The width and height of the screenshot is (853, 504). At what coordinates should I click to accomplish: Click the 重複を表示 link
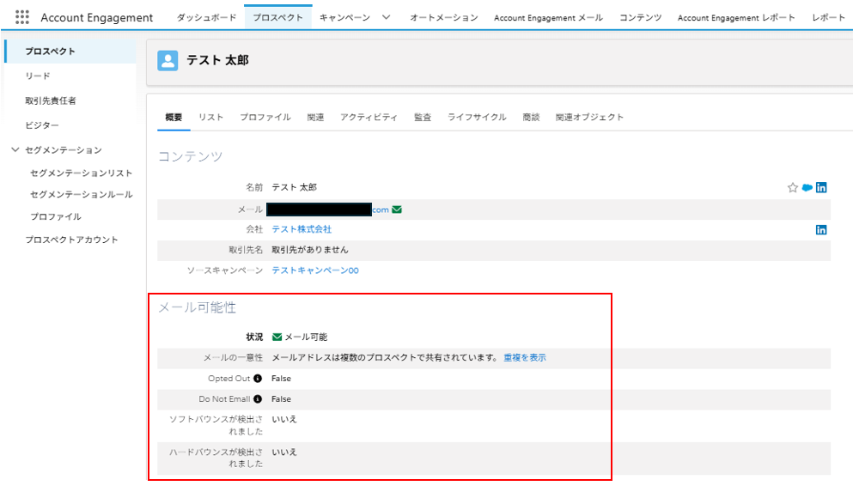coord(524,357)
